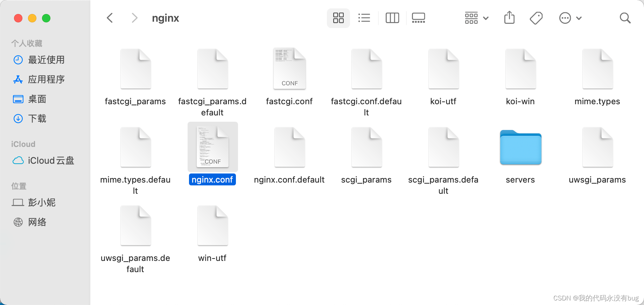
Task: Minimize the window with yellow button
Action: [32, 18]
